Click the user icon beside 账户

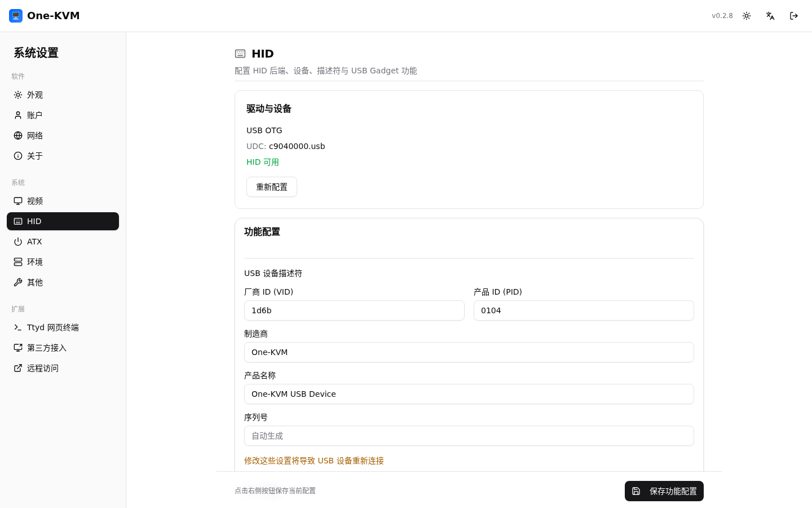18,115
